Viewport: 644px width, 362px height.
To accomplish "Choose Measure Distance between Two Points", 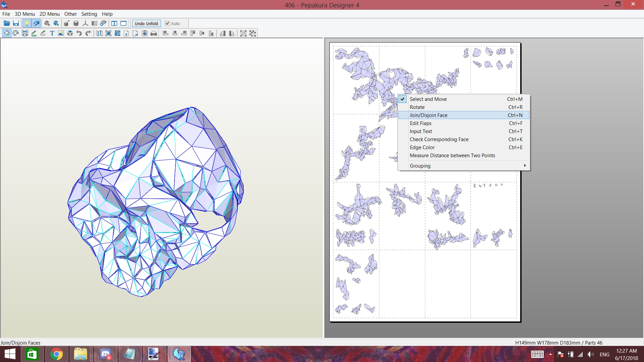I will pos(464,156).
